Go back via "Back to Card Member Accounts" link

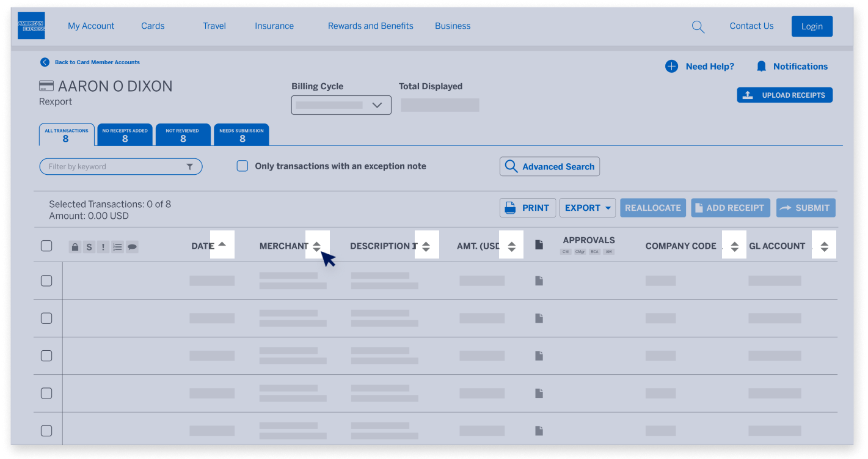98,62
